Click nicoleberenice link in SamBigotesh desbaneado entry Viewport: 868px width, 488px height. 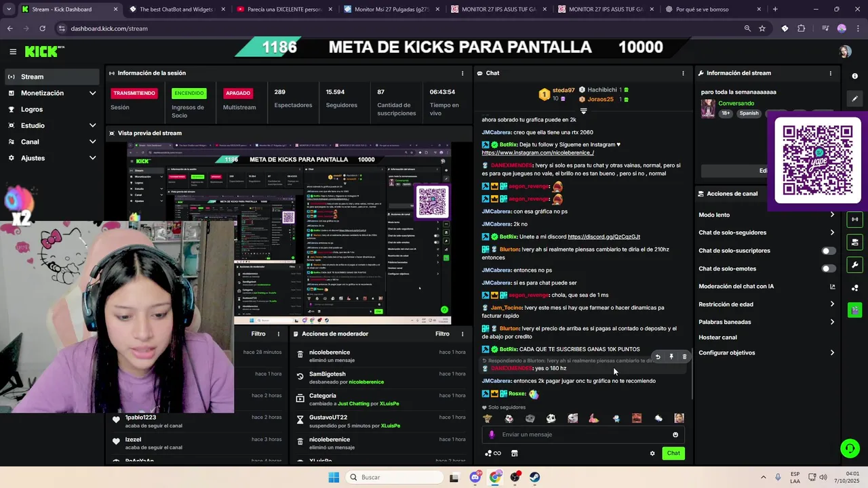pos(366,382)
